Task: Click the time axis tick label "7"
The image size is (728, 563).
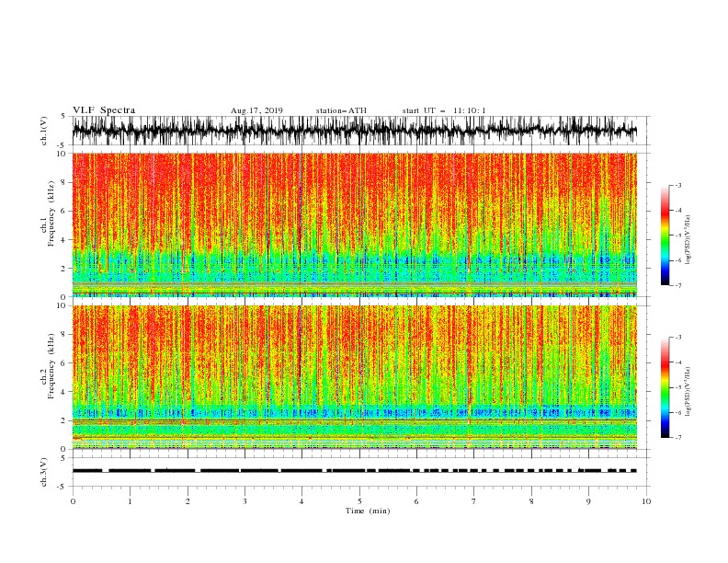Action: click(x=474, y=501)
